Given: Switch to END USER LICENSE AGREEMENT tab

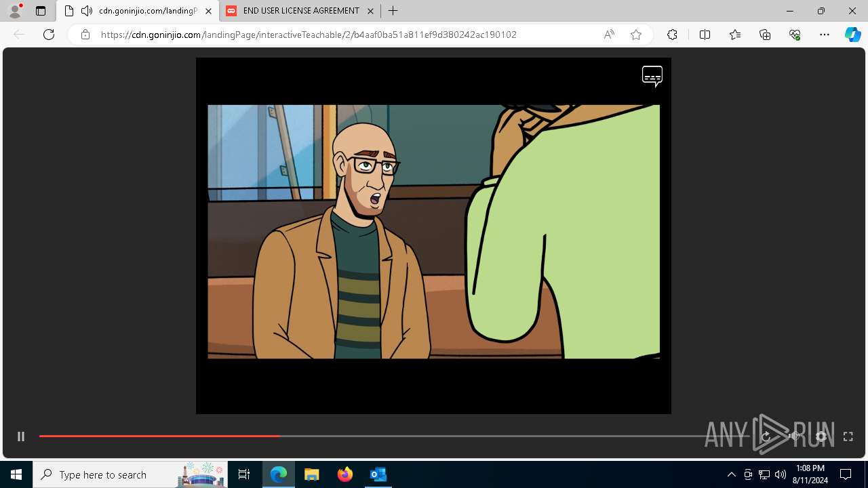Looking at the screenshot, I should (x=300, y=11).
